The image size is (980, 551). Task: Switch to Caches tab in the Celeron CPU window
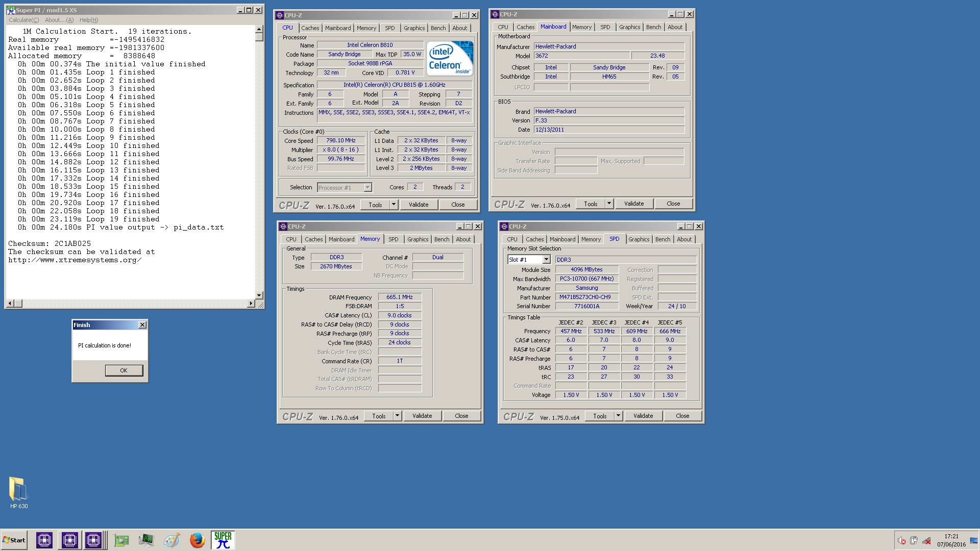pyautogui.click(x=310, y=28)
